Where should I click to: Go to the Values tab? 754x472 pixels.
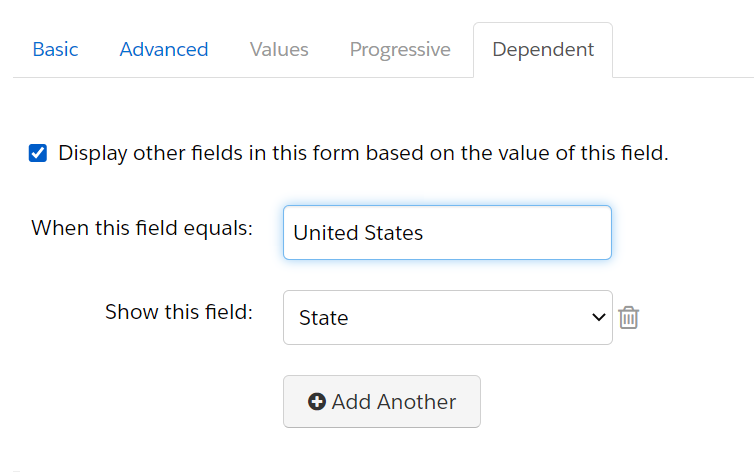(x=279, y=50)
